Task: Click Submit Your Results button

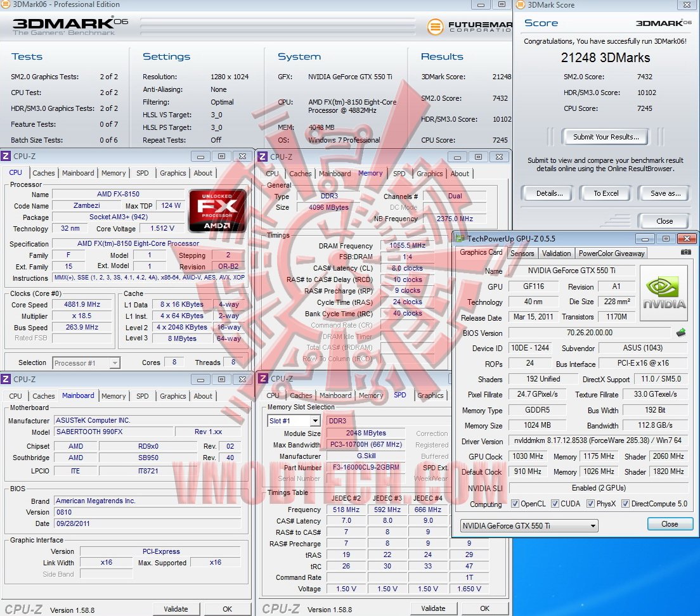Action: click(x=606, y=137)
